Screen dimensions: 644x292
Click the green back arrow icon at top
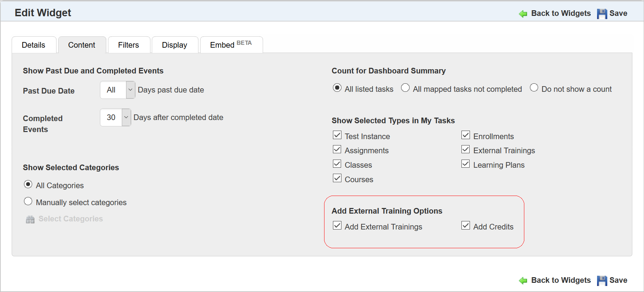[523, 14]
